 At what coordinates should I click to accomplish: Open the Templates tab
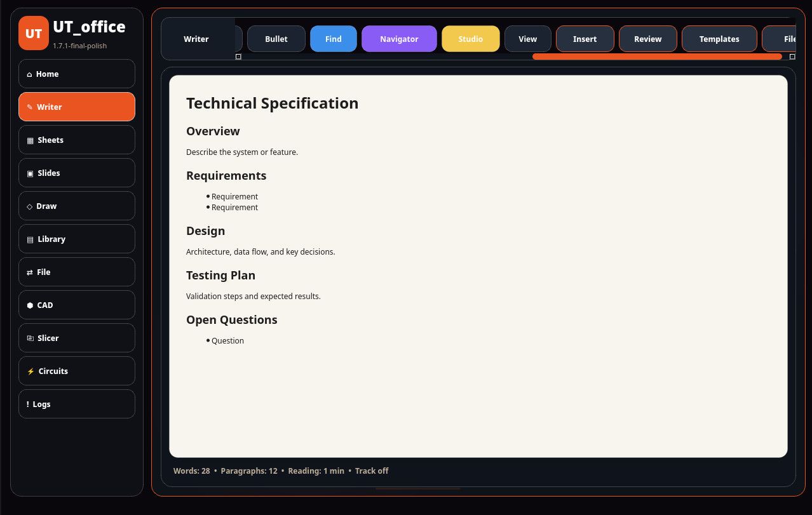719,39
